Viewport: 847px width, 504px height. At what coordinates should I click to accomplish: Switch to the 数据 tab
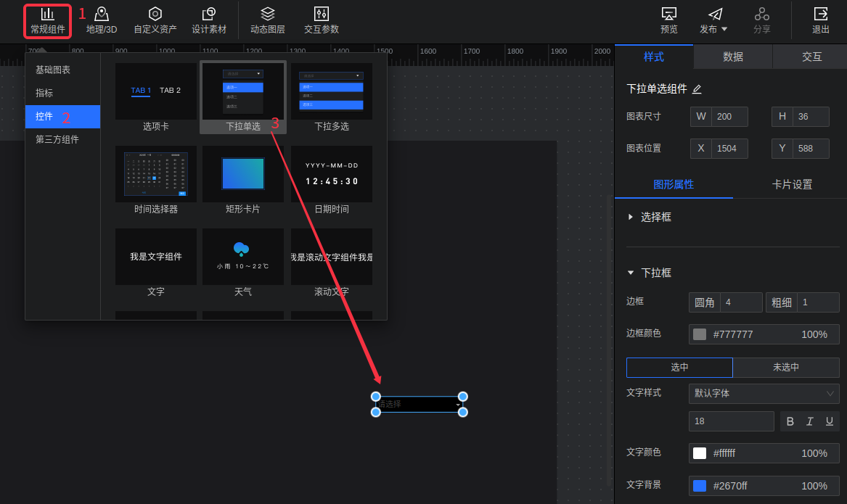pos(733,57)
